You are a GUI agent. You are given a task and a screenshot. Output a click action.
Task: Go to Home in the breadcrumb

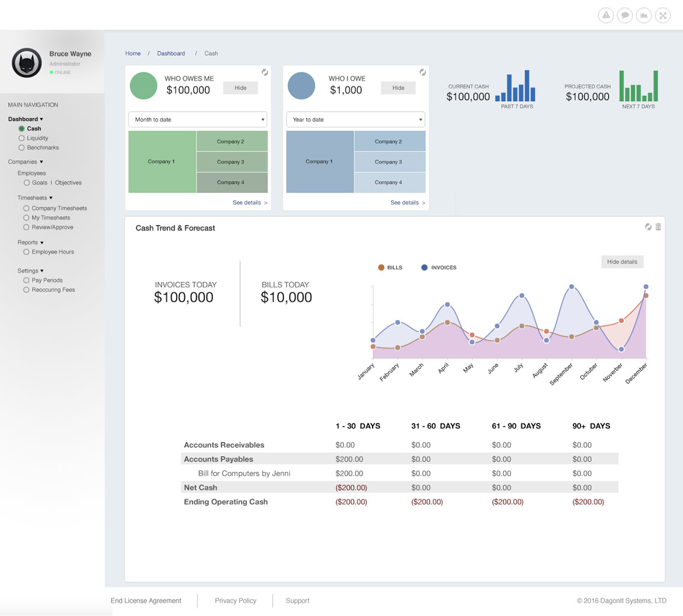(x=133, y=53)
